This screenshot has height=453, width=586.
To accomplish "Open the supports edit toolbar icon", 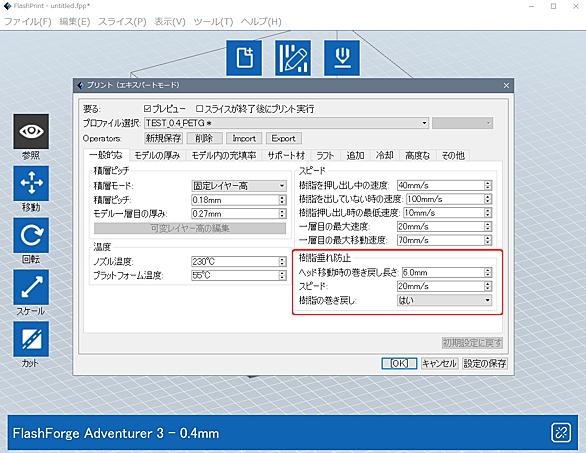I will (x=293, y=58).
